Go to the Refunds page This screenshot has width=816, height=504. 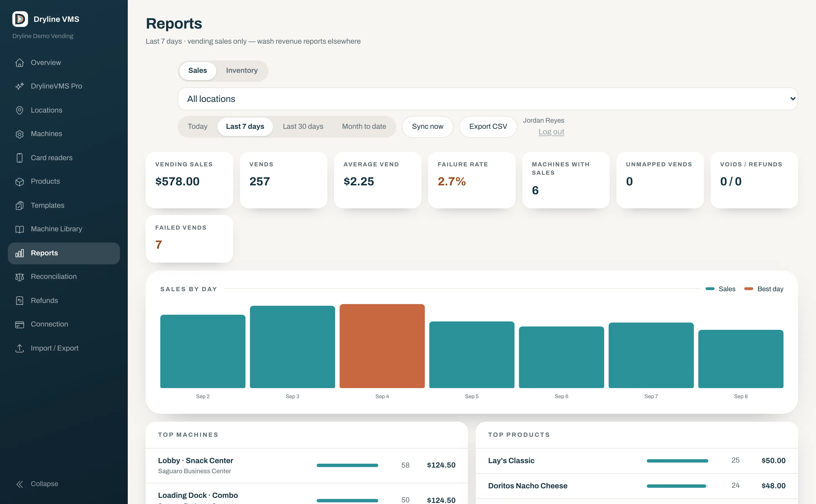[x=64, y=301]
